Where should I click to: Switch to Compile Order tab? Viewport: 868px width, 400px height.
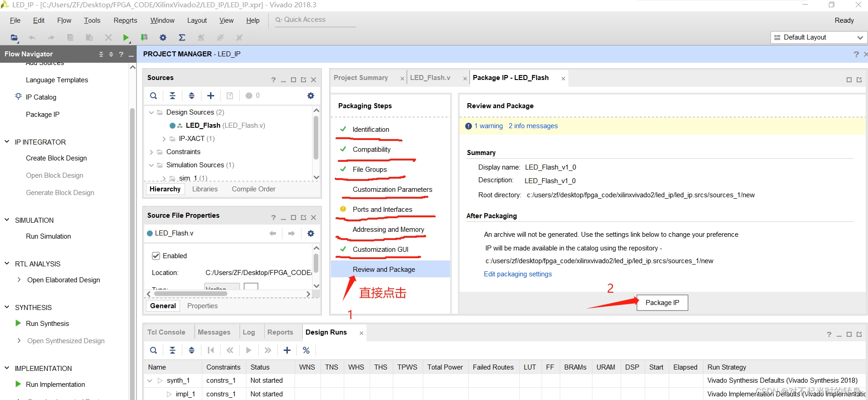coord(253,189)
